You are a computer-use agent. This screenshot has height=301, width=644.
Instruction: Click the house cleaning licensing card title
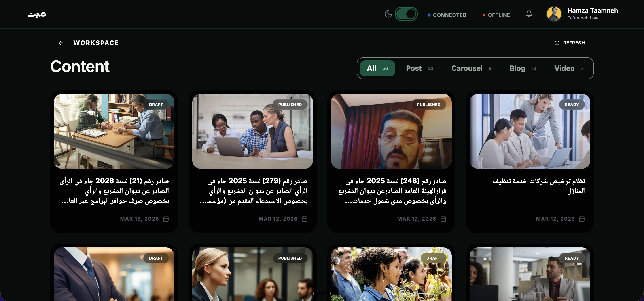pos(539,186)
